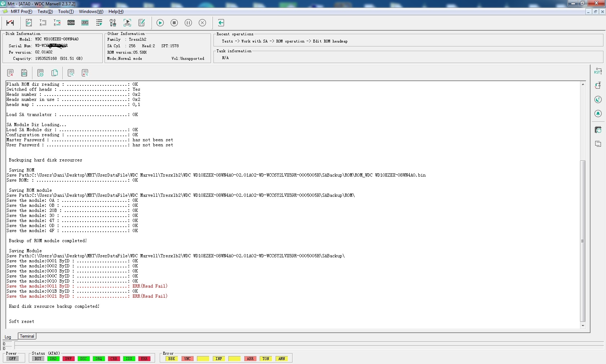Cancel the task with the circled X button
Screen dimensions: 606x364
click(x=202, y=23)
